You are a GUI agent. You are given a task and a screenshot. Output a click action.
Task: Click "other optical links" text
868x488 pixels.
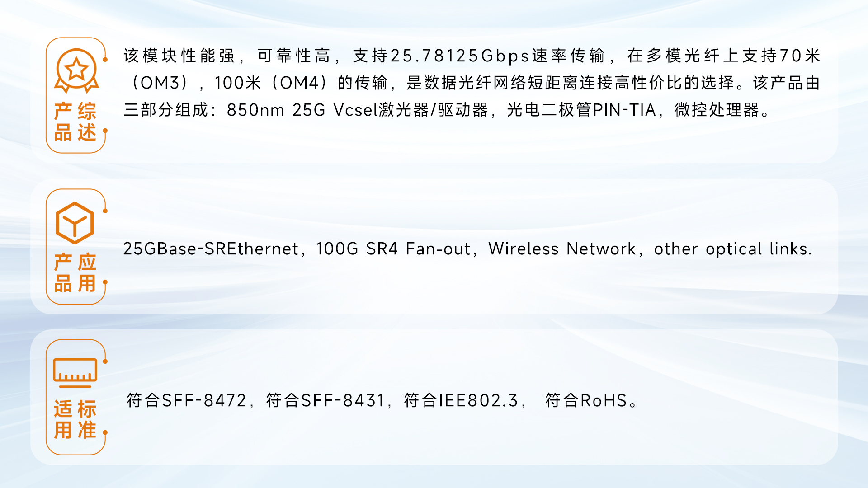click(732, 249)
